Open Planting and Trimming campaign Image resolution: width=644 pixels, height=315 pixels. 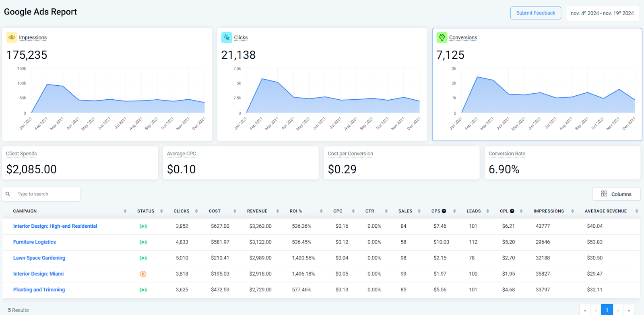39,290
